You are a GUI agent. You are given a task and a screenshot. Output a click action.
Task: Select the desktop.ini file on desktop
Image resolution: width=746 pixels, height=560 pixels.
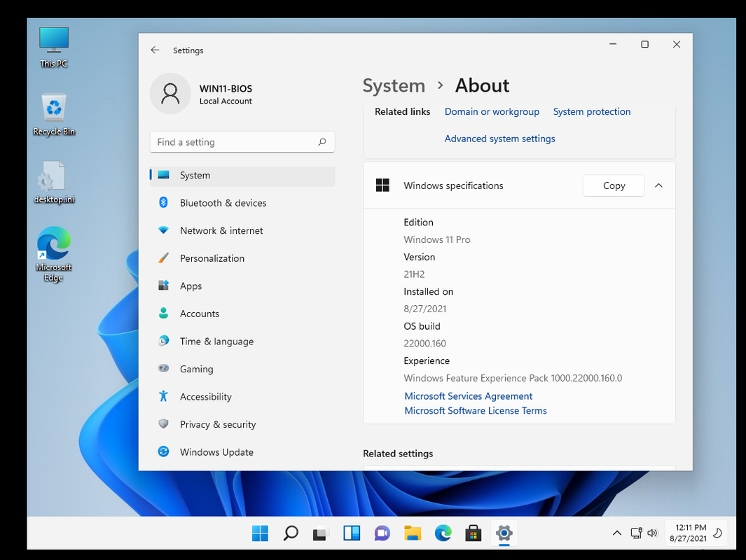(x=54, y=183)
